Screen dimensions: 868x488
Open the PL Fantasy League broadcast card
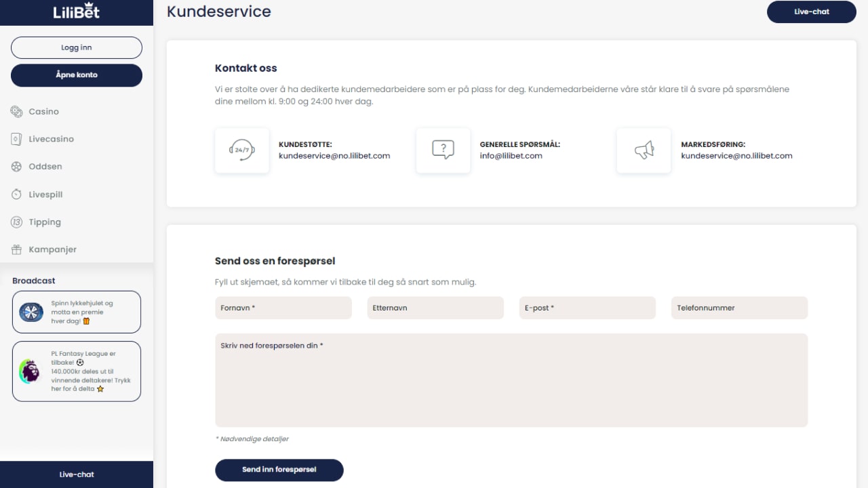[77, 371]
